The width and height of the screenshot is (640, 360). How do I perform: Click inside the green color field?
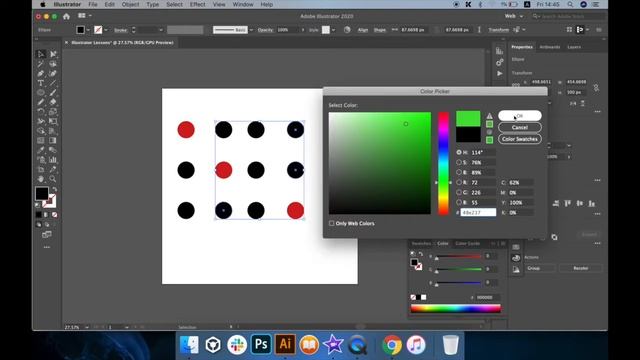coord(380,163)
